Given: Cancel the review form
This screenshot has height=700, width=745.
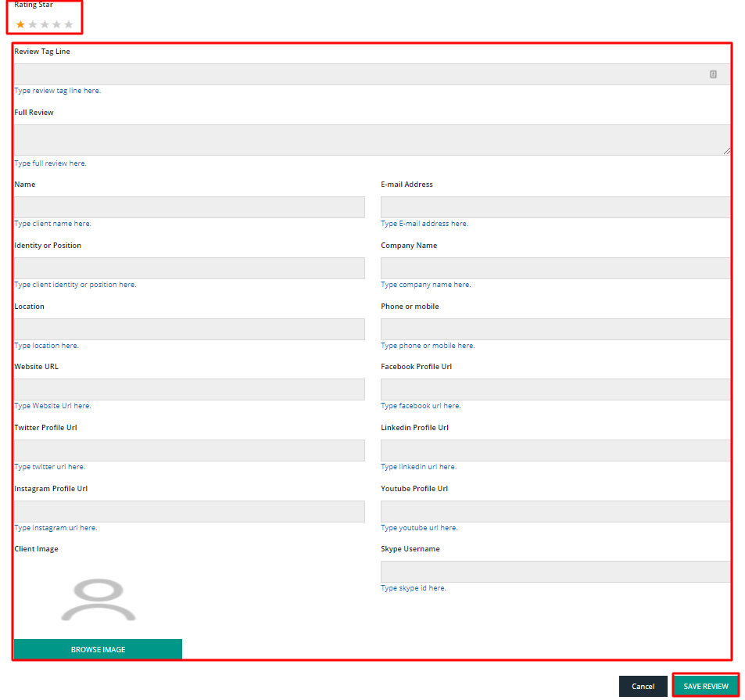Looking at the screenshot, I should pos(643,686).
